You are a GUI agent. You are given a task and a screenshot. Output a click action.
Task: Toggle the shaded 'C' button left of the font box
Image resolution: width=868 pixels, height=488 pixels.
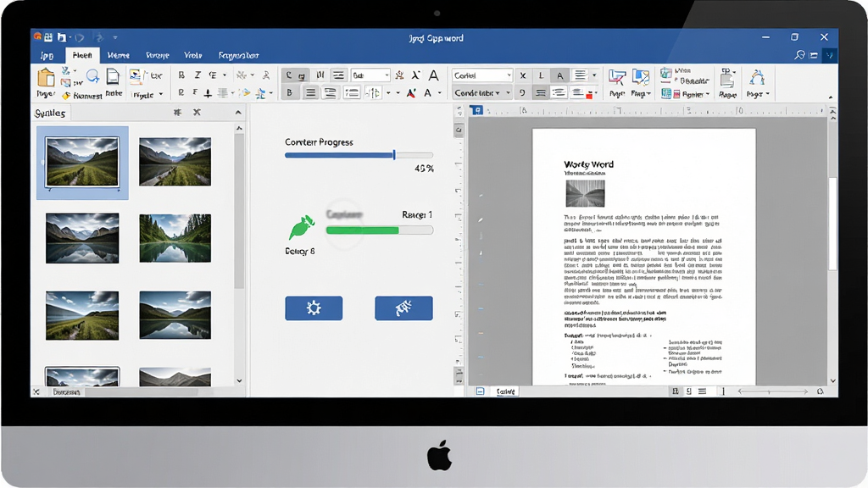(288, 75)
